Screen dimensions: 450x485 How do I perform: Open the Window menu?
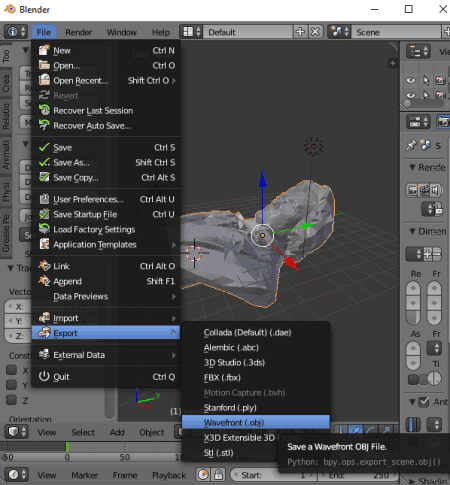122,32
